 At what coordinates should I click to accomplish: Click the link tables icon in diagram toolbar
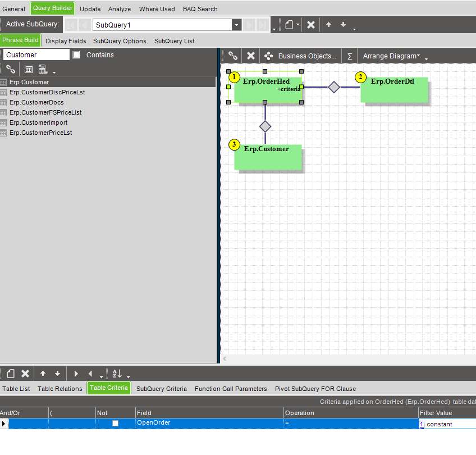233,56
